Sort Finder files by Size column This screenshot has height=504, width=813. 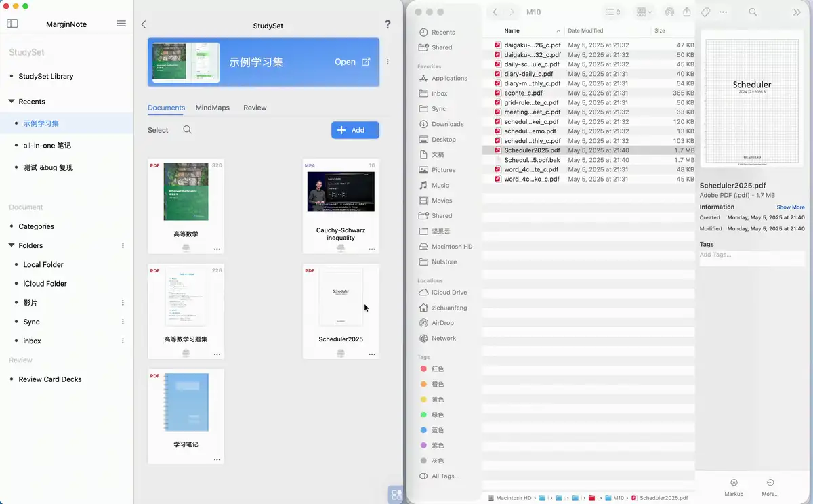[660, 30]
